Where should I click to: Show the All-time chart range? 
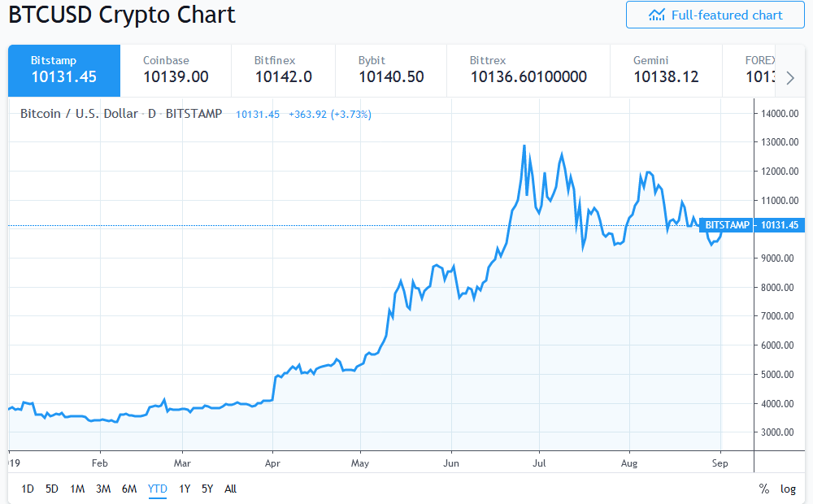pos(230,489)
